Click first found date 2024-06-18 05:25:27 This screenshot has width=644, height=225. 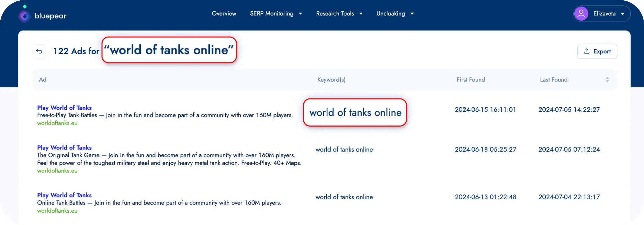pos(485,150)
